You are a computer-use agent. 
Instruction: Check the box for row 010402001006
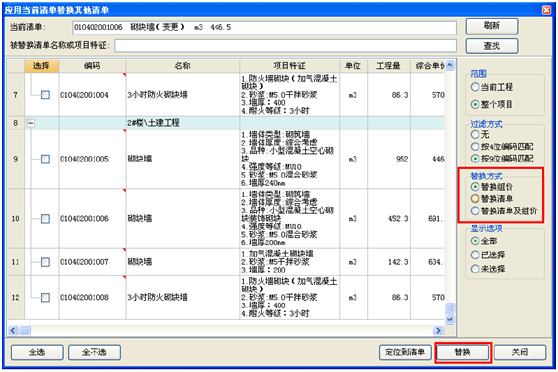[45, 219]
